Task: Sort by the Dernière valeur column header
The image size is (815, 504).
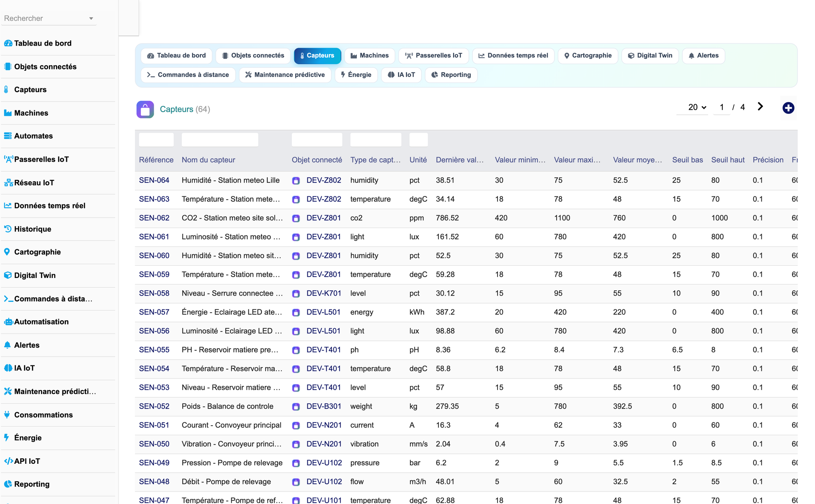Action: coord(460,160)
